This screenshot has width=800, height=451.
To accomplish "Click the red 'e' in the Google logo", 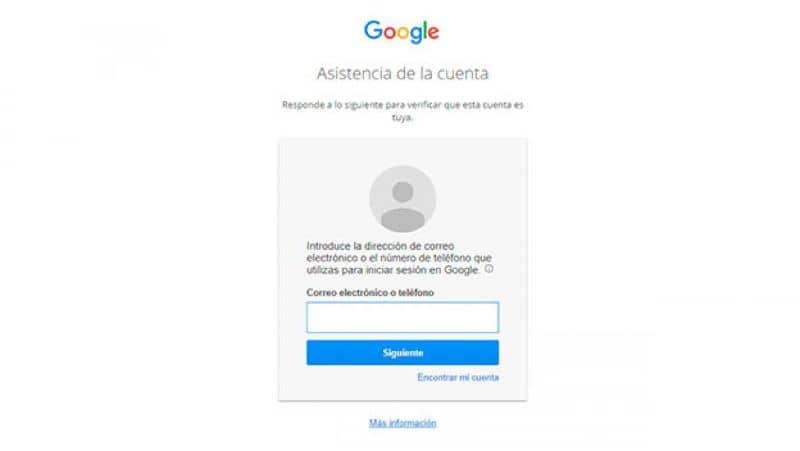I will click(x=433, y=33).
